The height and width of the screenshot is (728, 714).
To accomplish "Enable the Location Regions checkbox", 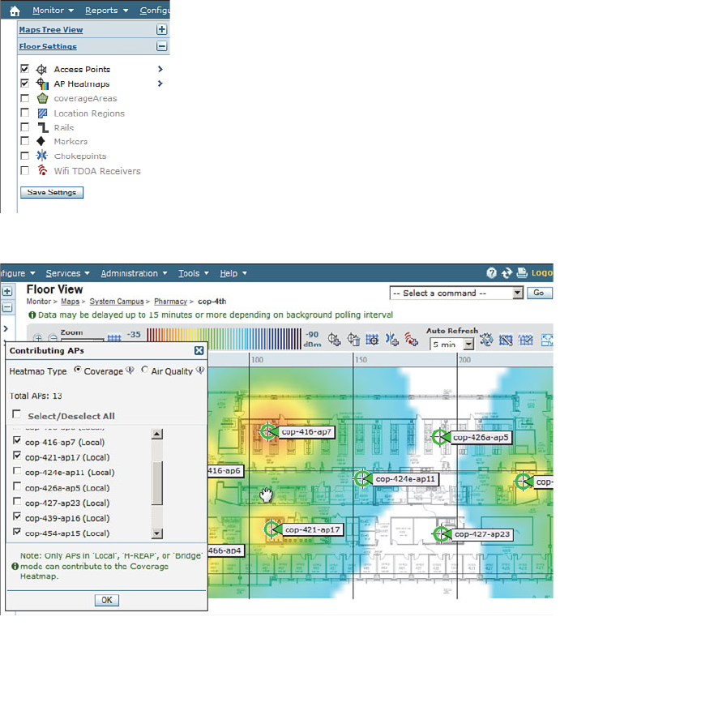I will (x=25, y=113).
